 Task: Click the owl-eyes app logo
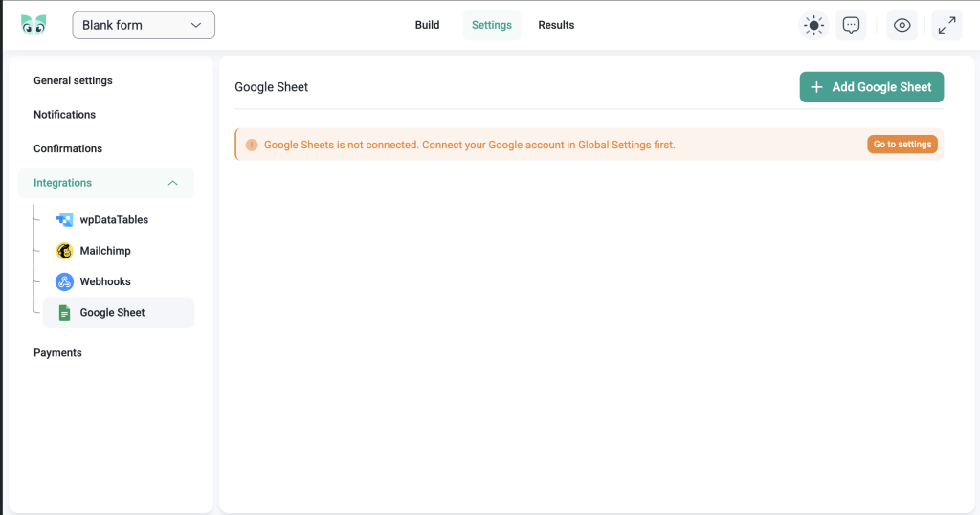click(x=33, y=25)
